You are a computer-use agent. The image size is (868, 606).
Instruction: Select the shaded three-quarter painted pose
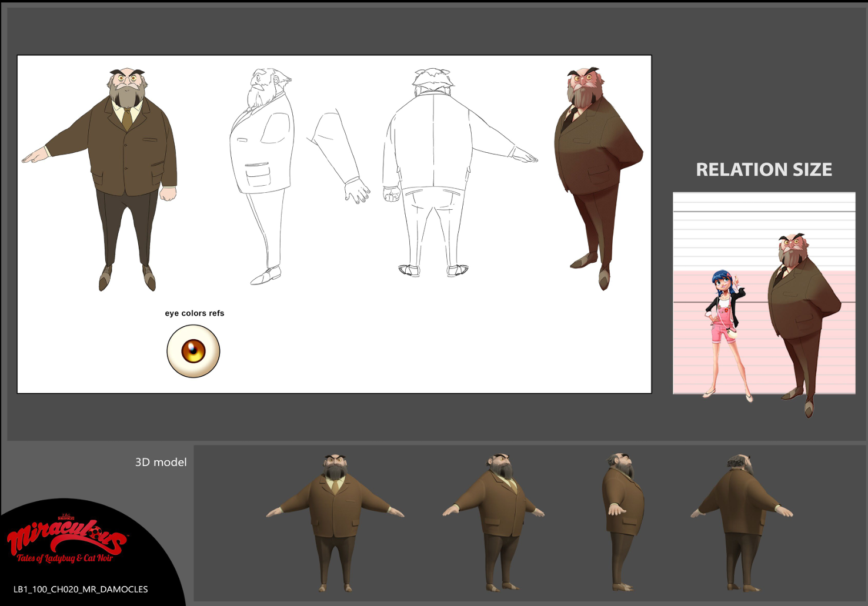coord(598,179)
